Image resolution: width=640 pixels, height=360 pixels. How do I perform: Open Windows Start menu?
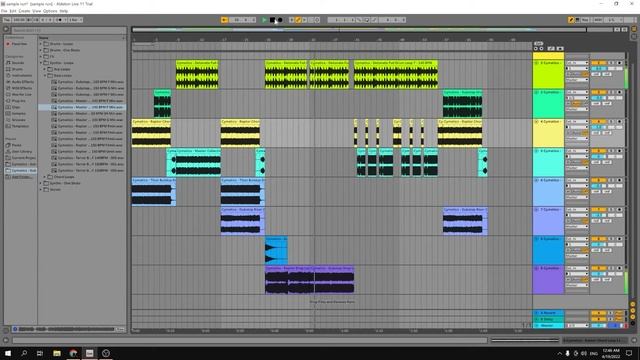[7, 353]
